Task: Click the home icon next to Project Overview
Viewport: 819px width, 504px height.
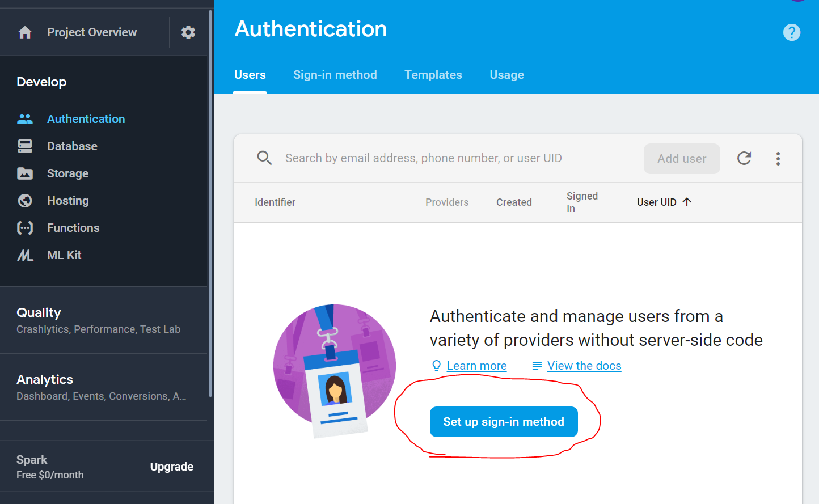Action: click(x=25, y=32)
